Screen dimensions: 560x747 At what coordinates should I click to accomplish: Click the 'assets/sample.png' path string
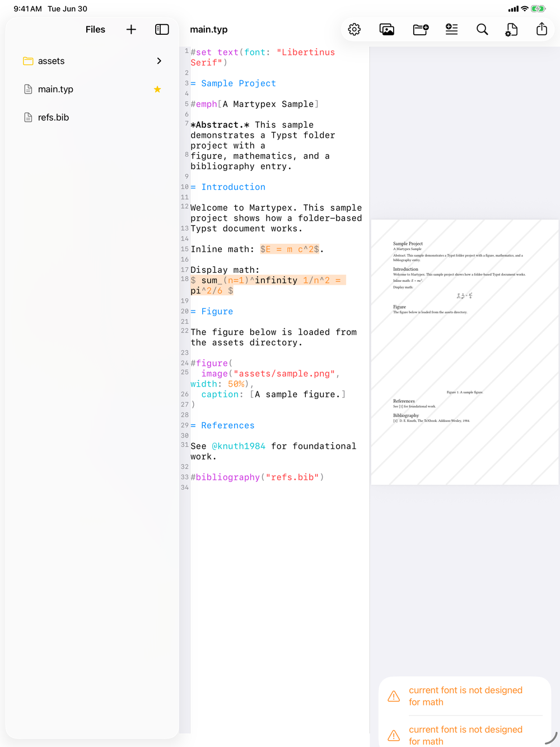pos(284,374)
